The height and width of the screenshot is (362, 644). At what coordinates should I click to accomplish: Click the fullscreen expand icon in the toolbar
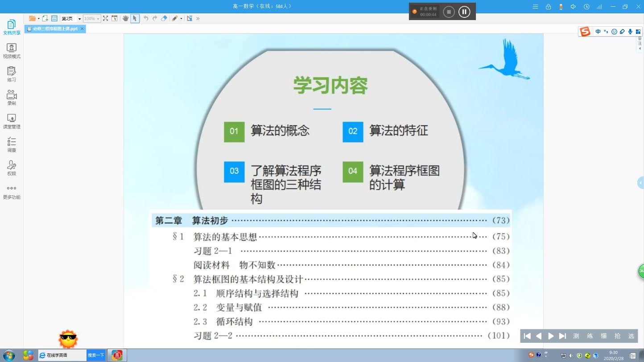105,18
